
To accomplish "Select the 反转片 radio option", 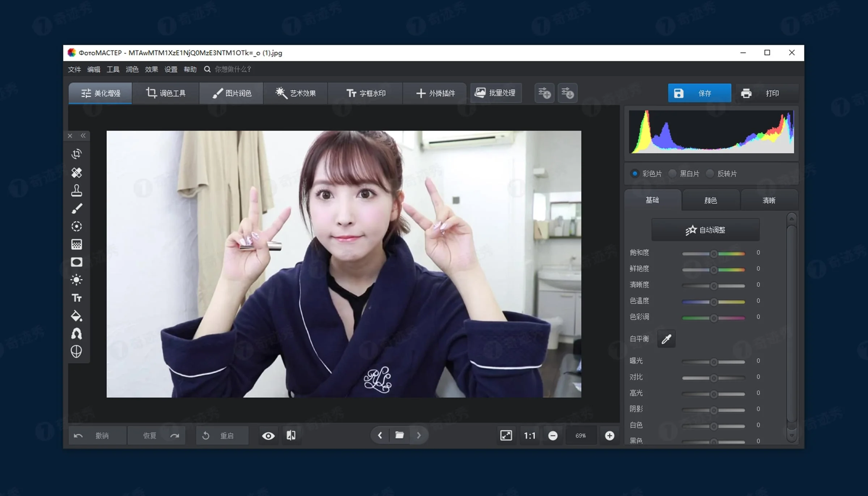I will tap(710, 174).
